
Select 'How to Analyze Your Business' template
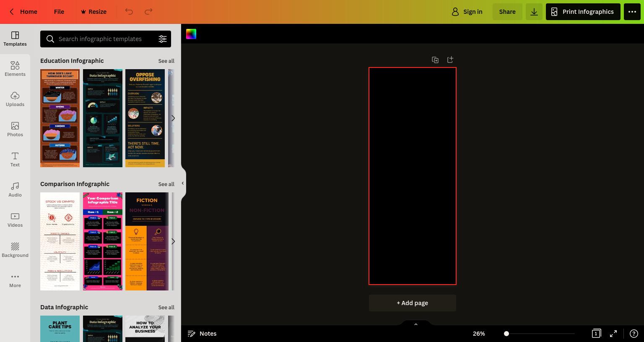point(145,329)
